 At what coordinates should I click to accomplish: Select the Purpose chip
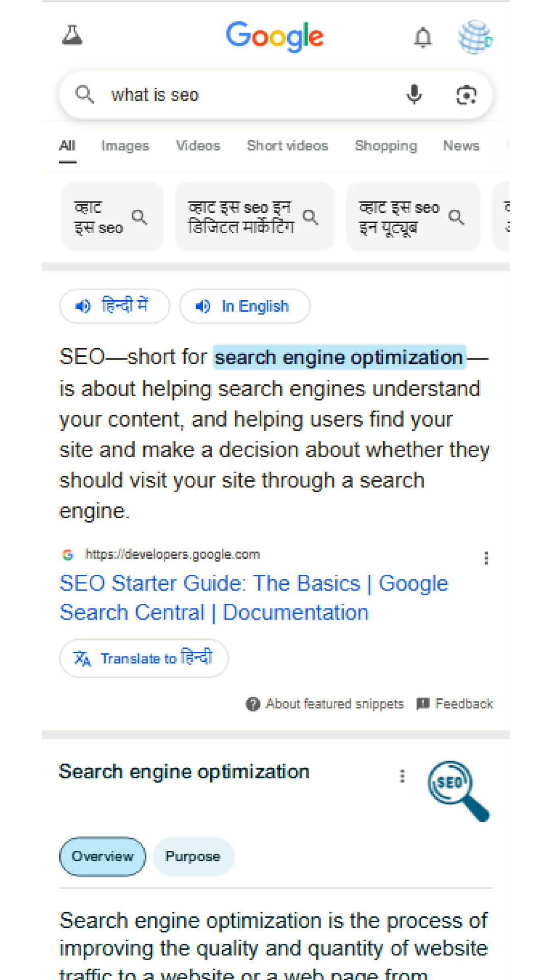193,856
